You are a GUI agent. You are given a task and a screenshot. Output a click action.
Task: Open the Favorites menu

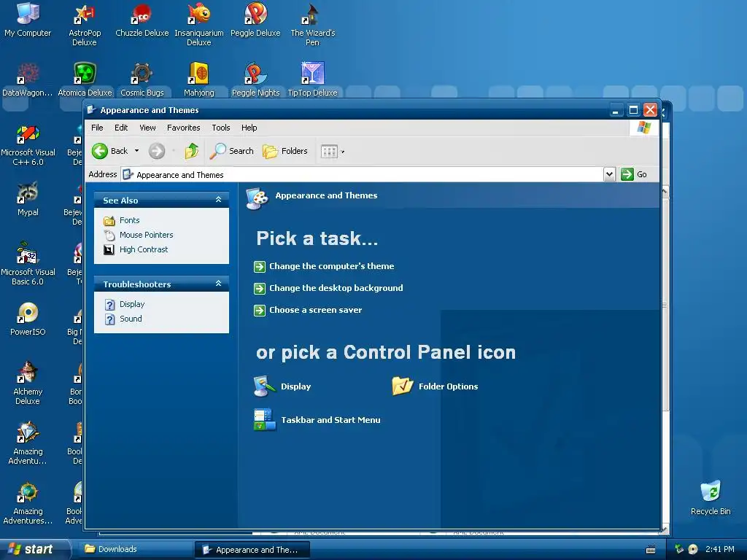tap(183, 128)
